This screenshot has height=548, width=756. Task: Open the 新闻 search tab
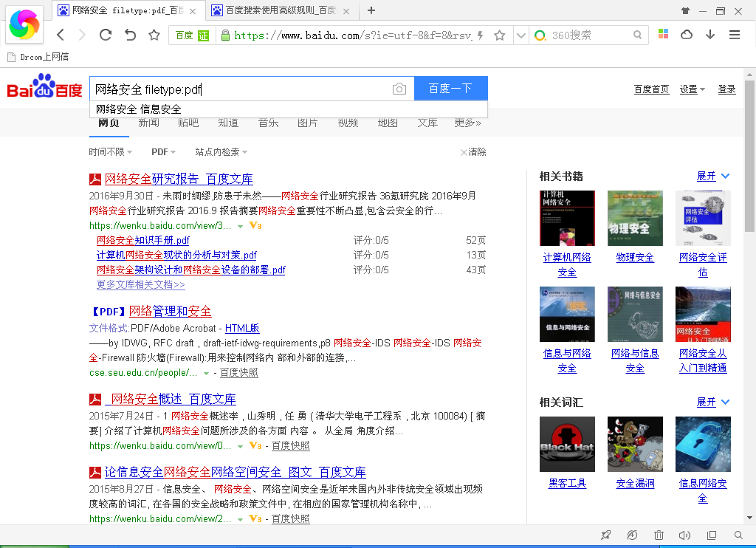click(x=148, y=123)
